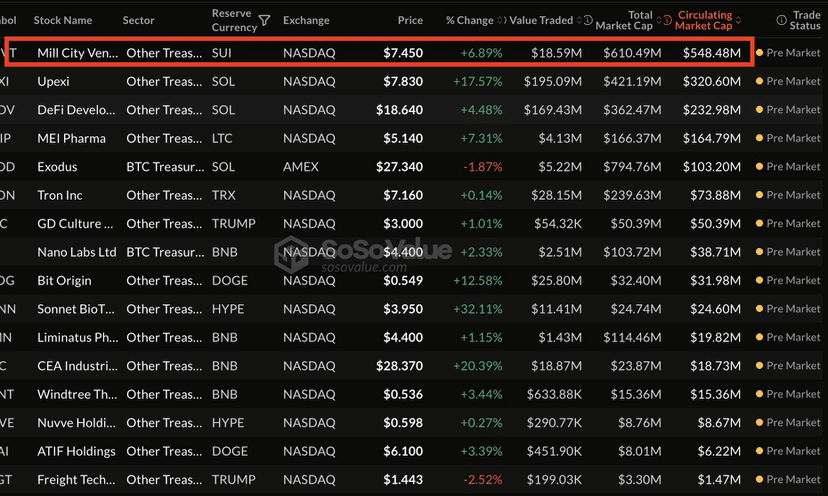Select the $54.32K value traded cell
Image resolution: width=828 pixels, height=496 pixels.
click(x=558, y=224)
